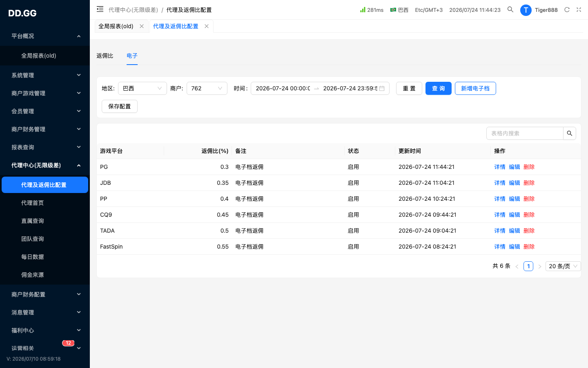The width and height of the screenshot is (588, 368).
Task: Open the calendar icon in the time range
Action: click(x=382, y=88)
